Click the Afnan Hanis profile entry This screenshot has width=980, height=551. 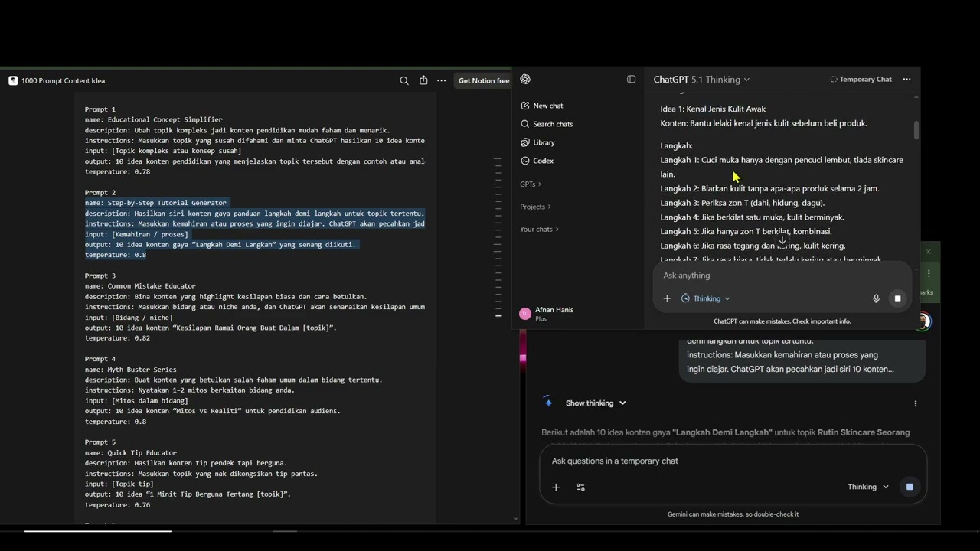tap(547, 314)
